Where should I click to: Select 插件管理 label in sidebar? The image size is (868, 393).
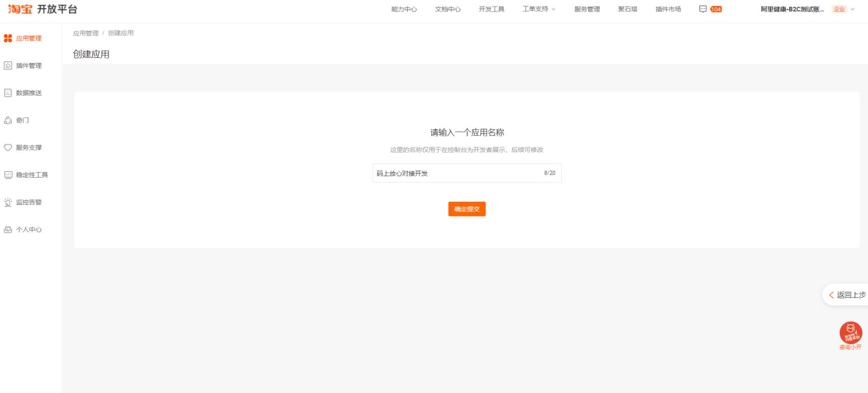coord(29,65)
